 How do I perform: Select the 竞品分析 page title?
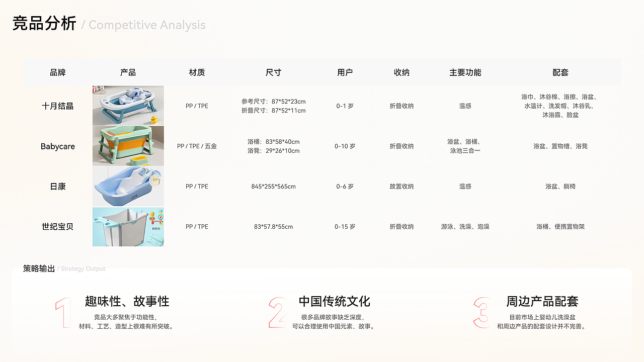[44, 24]
